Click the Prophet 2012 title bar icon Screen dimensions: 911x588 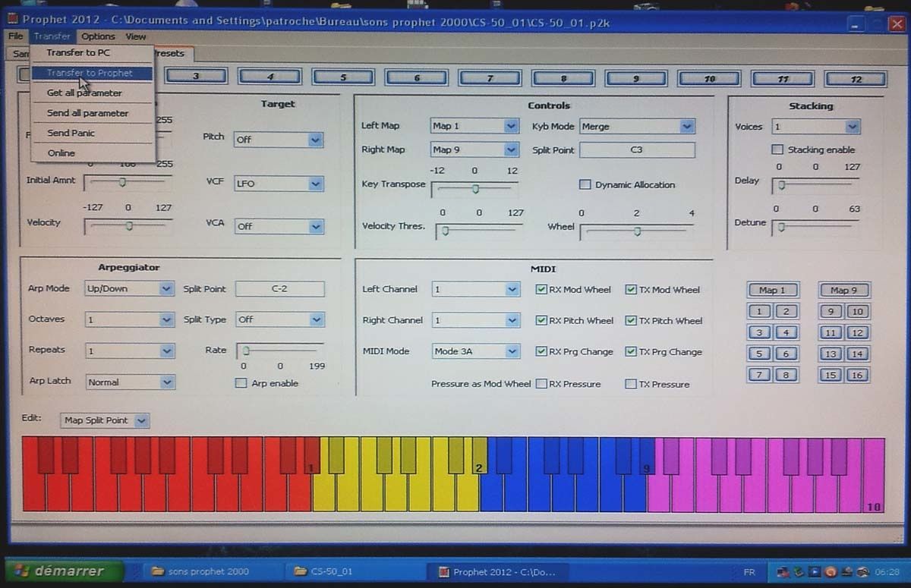pos(12,18)
